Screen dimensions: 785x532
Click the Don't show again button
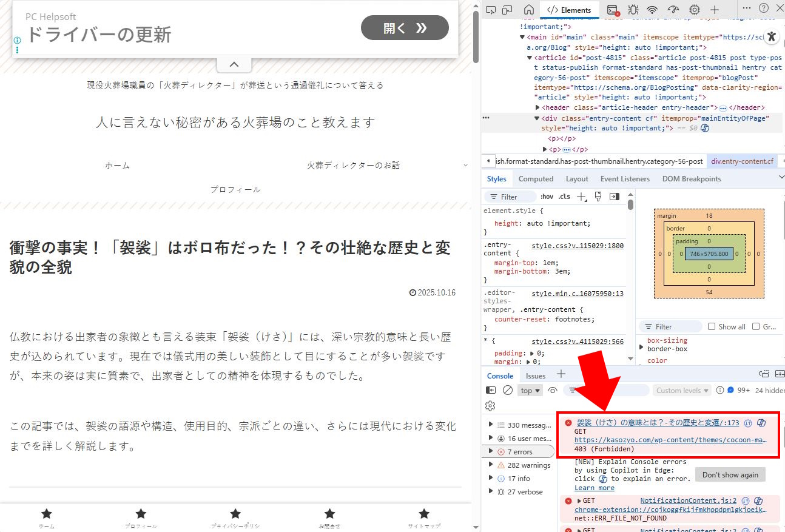coord(730,474)
